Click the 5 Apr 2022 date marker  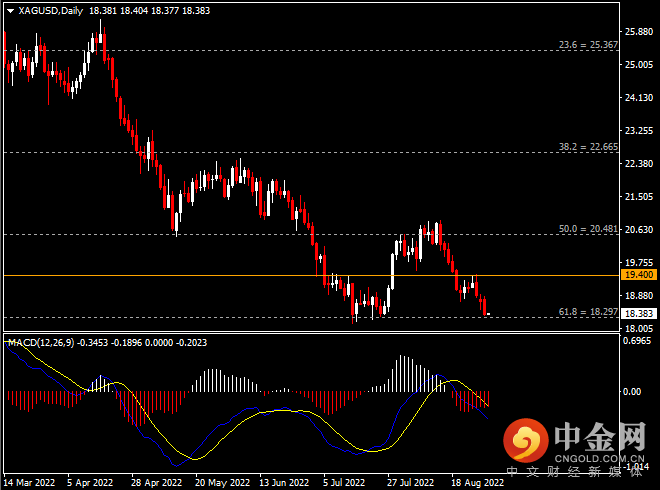90,482
